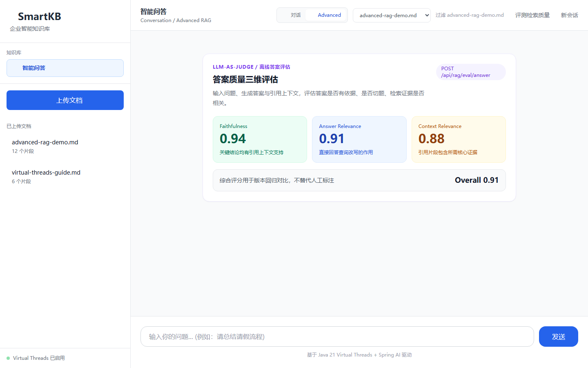The image size is (588, 368).
Task: Click the 上传文档 upload button
Action: pyautogui.click(x=65, y=100)
